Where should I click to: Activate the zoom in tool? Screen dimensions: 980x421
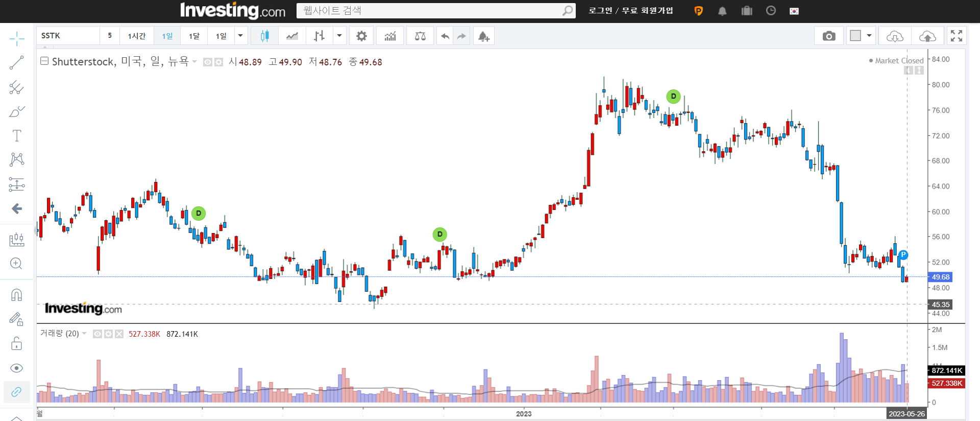click(16, 263)
